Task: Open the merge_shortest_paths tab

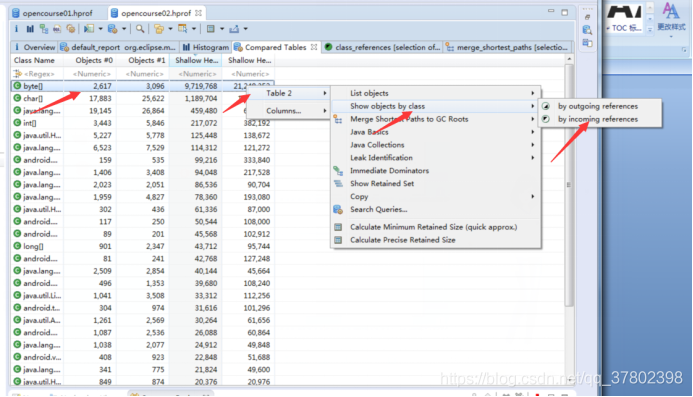Action: [x=506, y=47]
